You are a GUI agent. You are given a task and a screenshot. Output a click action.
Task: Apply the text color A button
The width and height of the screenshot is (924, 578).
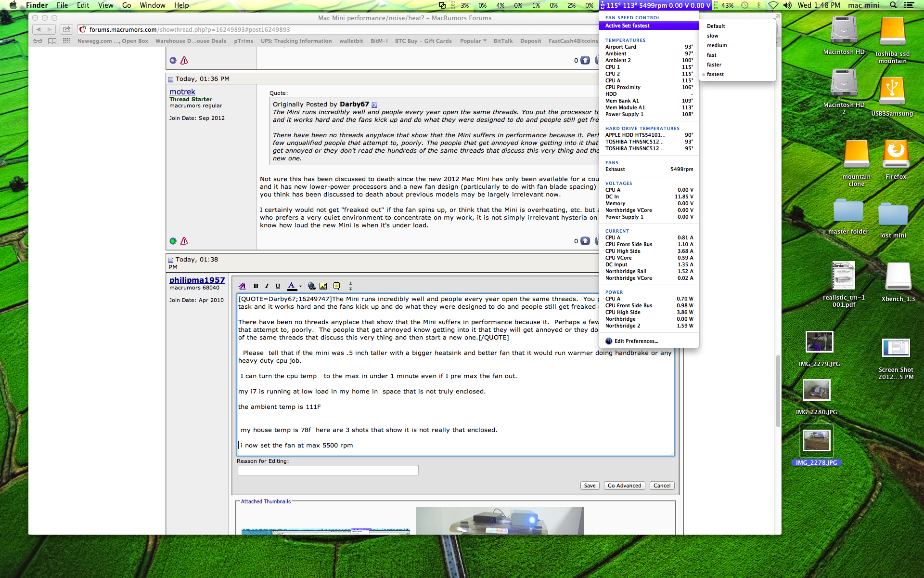click(292, 286)
